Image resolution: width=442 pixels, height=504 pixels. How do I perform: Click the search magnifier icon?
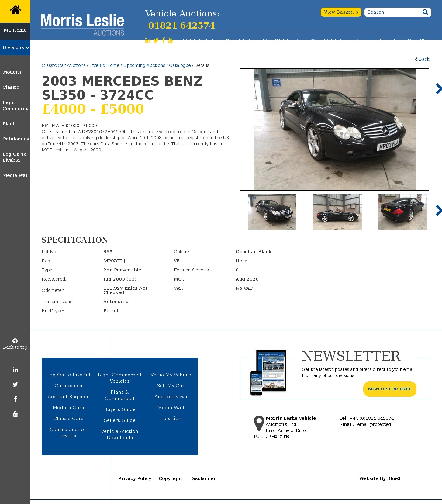[425, 12]
